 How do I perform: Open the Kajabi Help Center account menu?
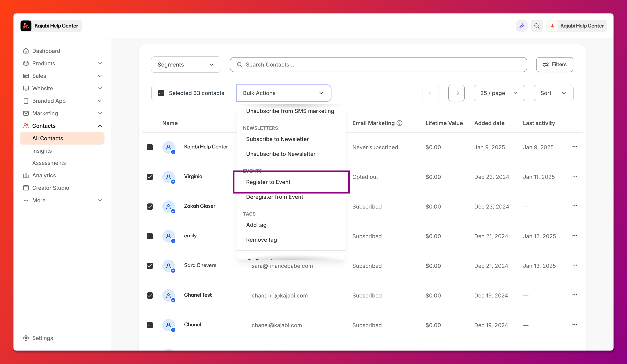(577, 26)
